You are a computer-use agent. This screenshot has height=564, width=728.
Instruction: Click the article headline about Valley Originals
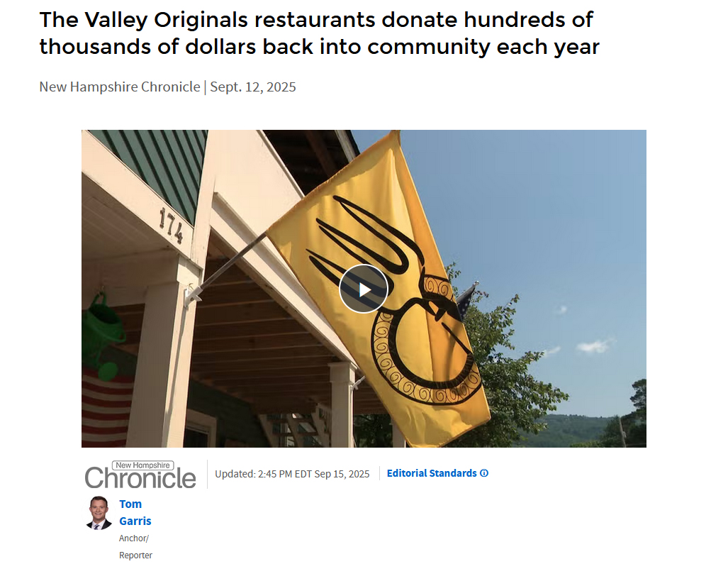click(x=320, y=33)
